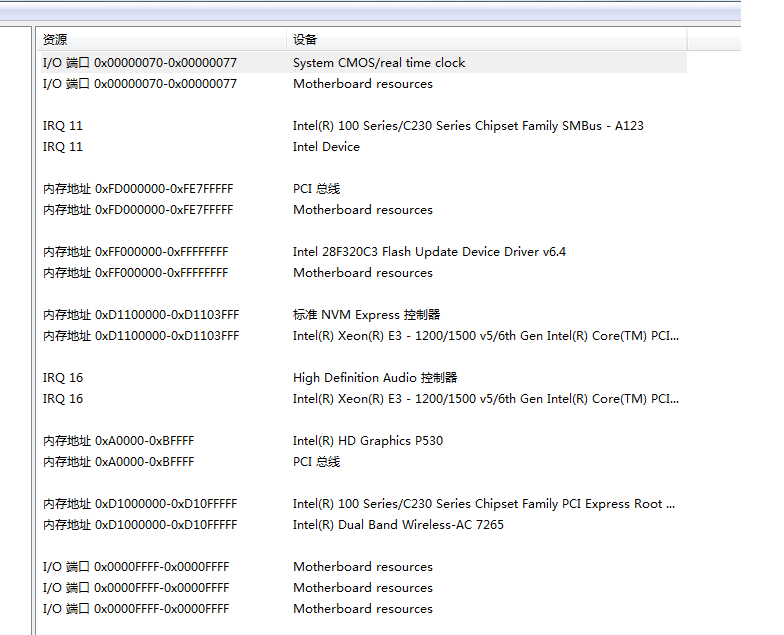
Task: Select the Chipset Family PCI Express Root device
Action: [484, 504]
